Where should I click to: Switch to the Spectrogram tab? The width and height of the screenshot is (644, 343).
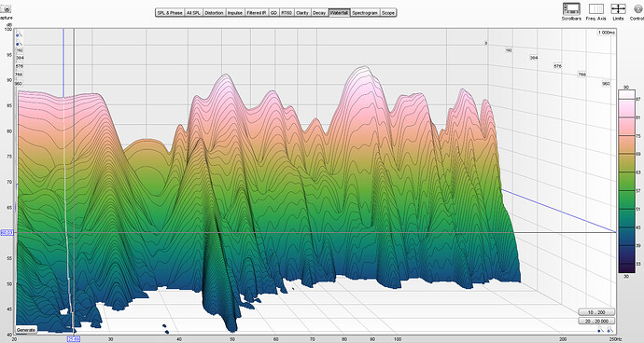(x=365, y=13)
